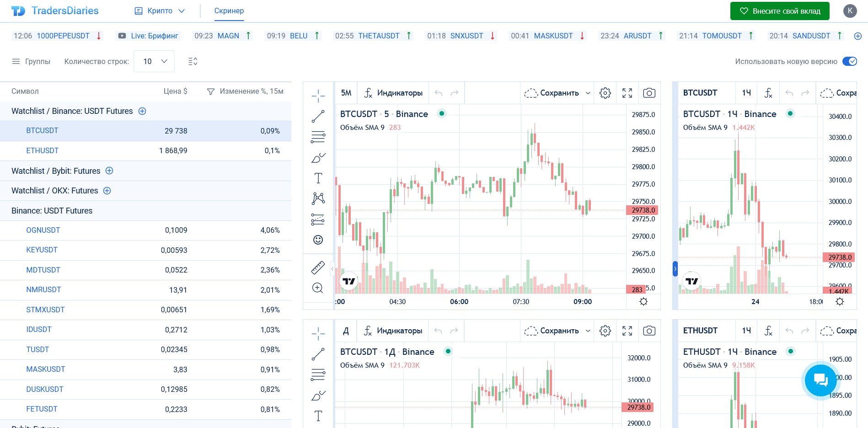Viewport: 868px width, 428px height.
Task: Open THETAUSDT ticker from top bar
Action: (373, 36)
